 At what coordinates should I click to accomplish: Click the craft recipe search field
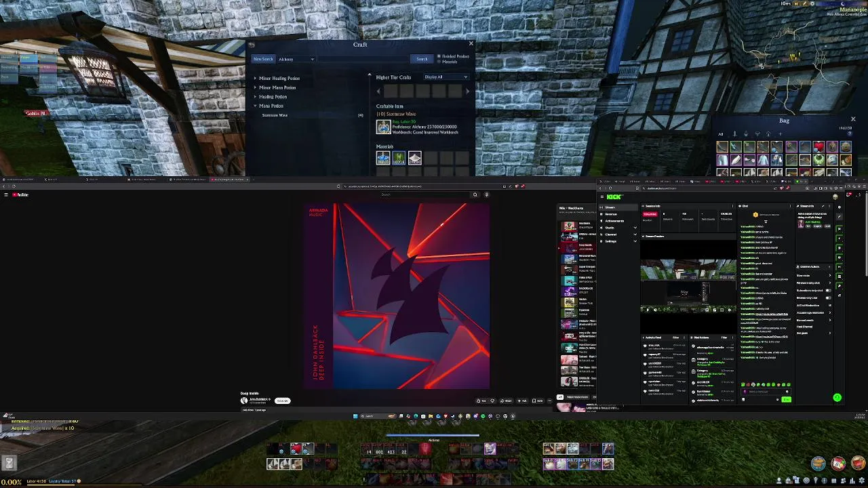tap(363, 59)
